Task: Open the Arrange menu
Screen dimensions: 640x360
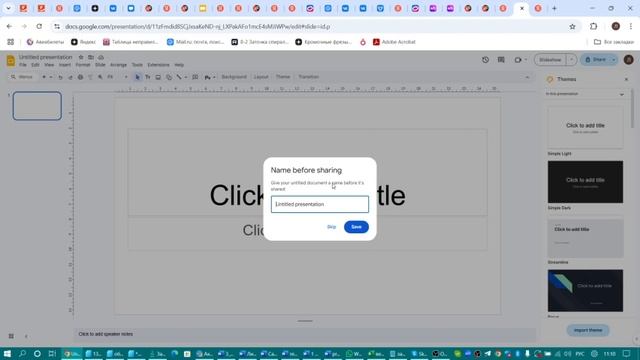Action: click(118, 65)
